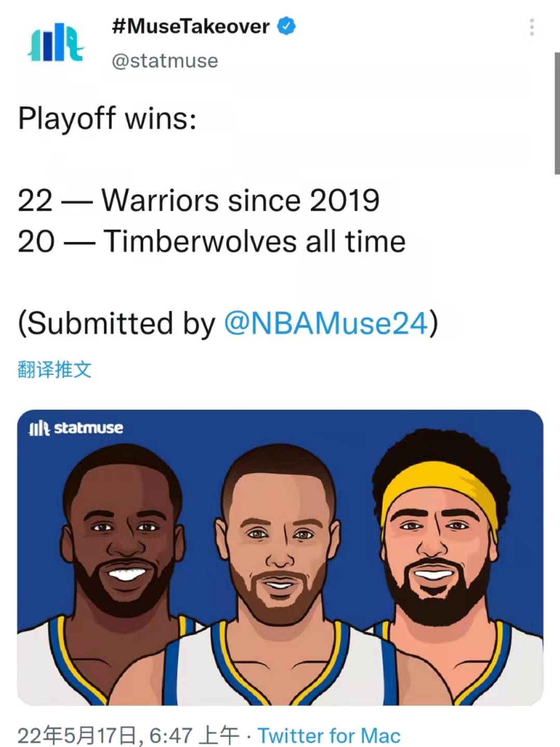Click the #MuseTakeover display name

[x=190, y=26]
